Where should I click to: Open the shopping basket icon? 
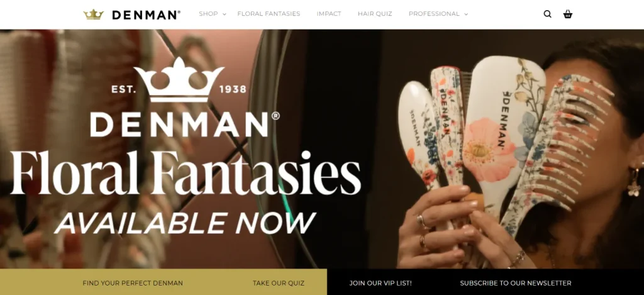[568, 14]
